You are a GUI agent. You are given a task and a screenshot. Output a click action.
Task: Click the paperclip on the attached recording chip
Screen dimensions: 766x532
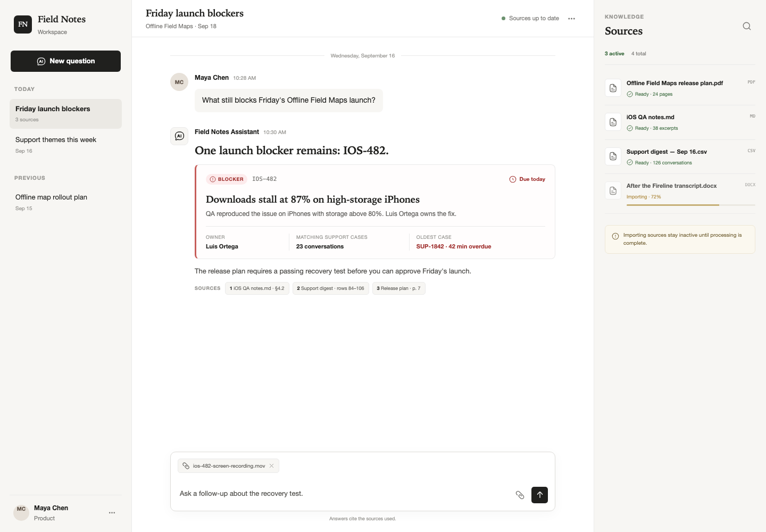click(186, 466)
